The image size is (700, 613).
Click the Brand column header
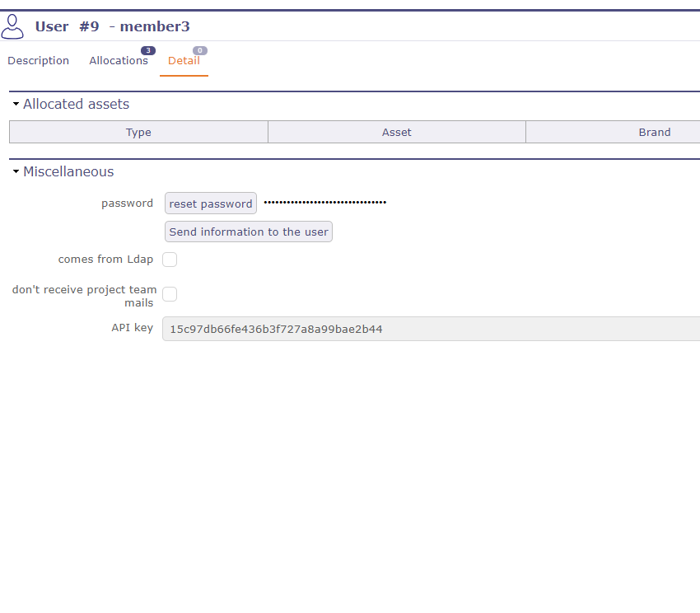point(654,133)
